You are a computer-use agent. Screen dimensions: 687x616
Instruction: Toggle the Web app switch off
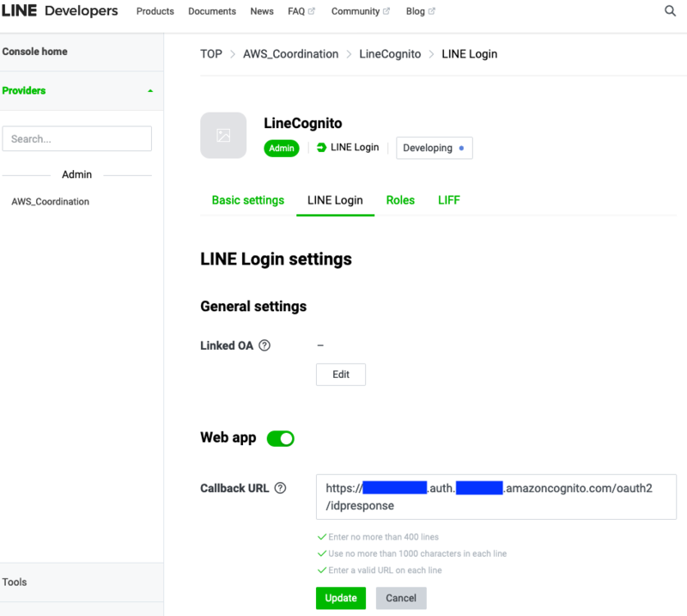[281, 438]
